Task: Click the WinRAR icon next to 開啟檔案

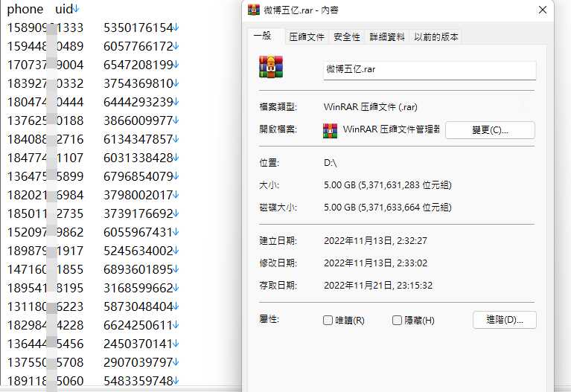Action: [x=330, y=131]
